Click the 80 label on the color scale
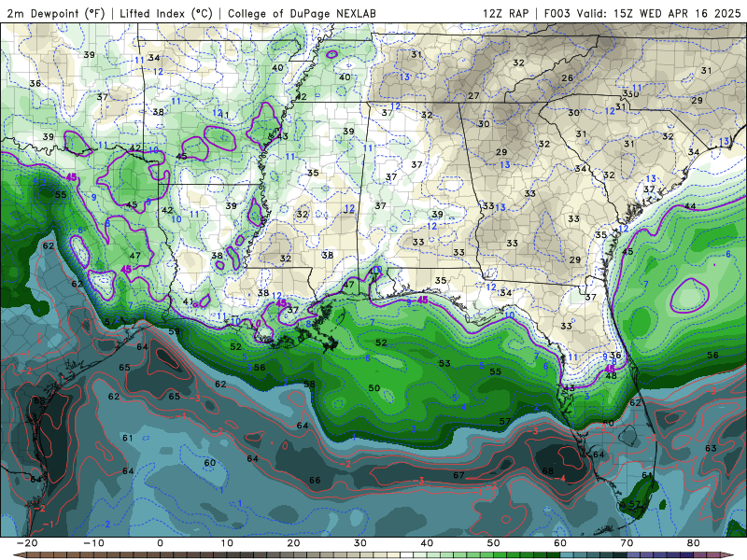 pos(694,543)
